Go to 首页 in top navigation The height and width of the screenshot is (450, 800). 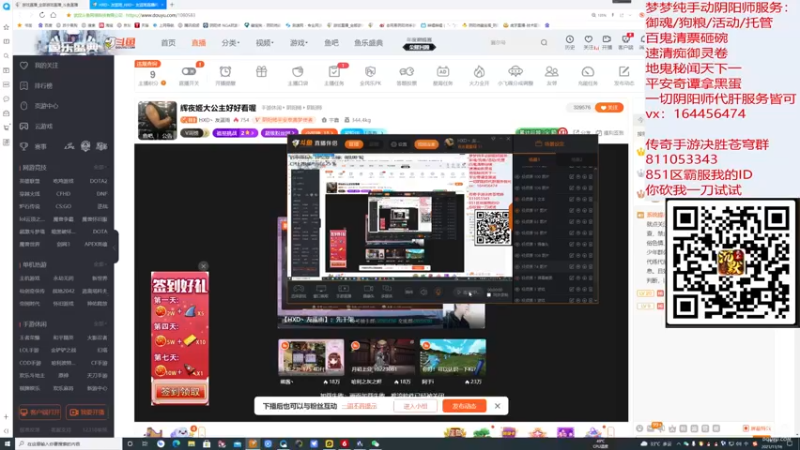pos(168,43)
